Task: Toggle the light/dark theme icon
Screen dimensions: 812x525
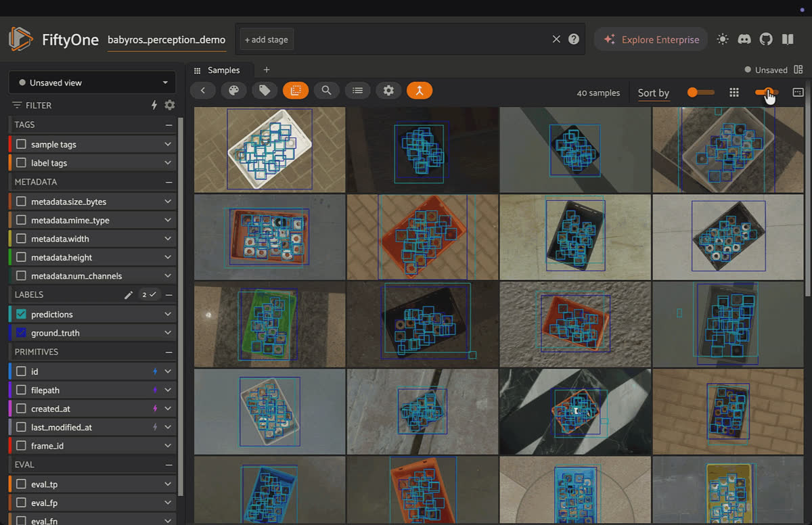Action: pyautogui.click(x=723, y=39)
